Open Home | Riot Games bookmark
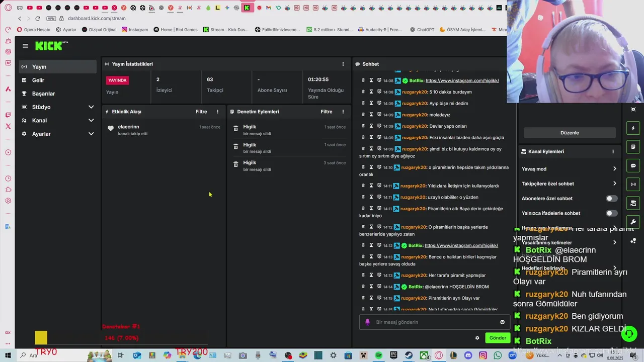644x362 pixels. coord(176,30)
